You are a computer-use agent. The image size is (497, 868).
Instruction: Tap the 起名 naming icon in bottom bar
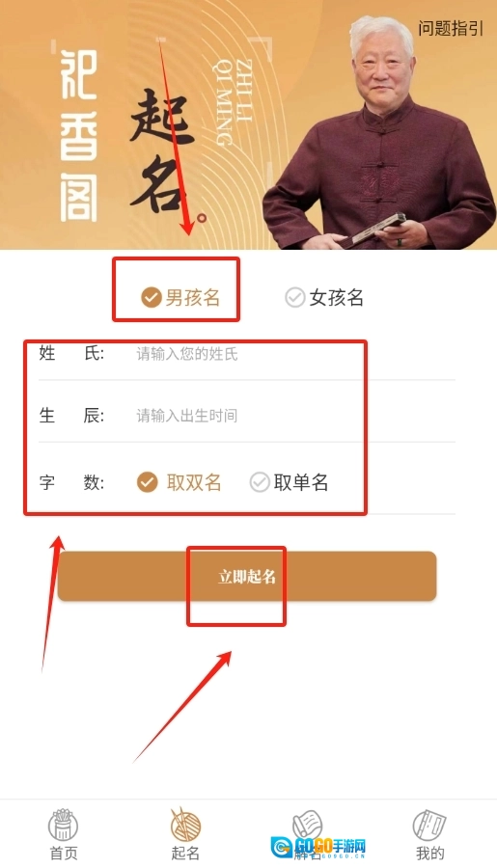point(185,825)
